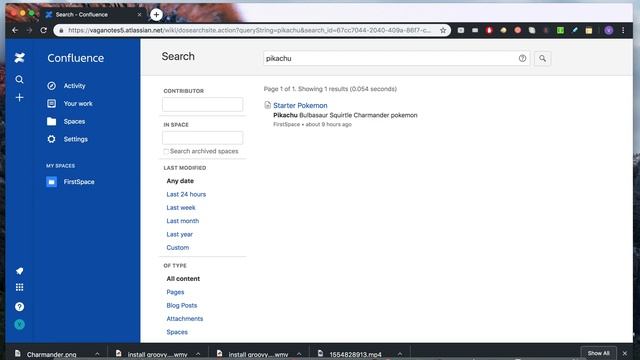Click the In Space filter input field

pos(202,138)
